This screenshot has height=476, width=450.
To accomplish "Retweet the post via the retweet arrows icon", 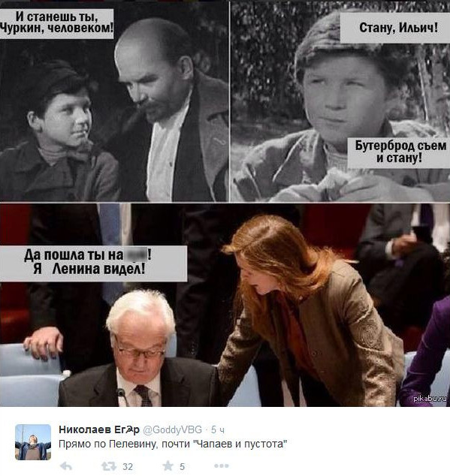I will [x=109, y=466].
